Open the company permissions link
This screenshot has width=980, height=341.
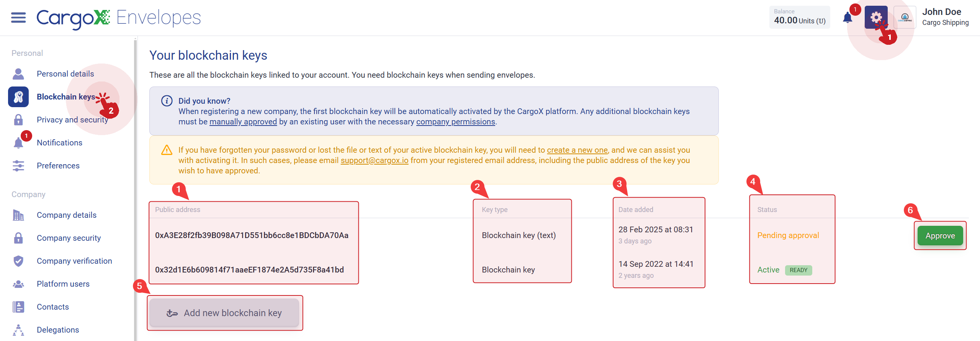(x=456, y=122)
